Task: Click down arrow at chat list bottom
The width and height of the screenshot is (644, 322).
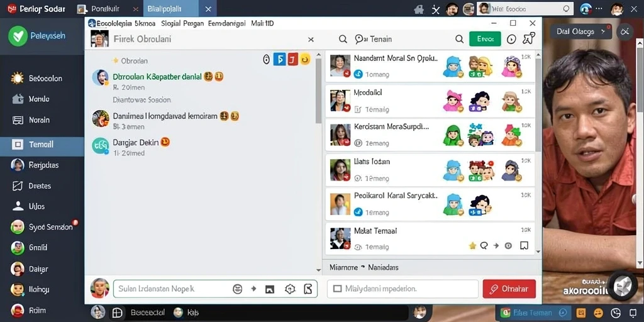Action: tap(318, 270)
